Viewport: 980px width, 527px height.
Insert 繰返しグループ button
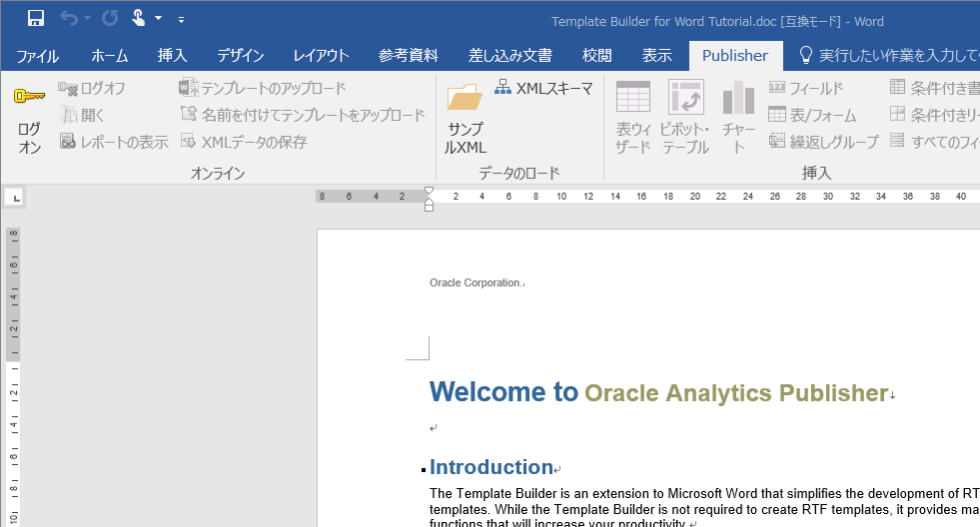point(824,142)
